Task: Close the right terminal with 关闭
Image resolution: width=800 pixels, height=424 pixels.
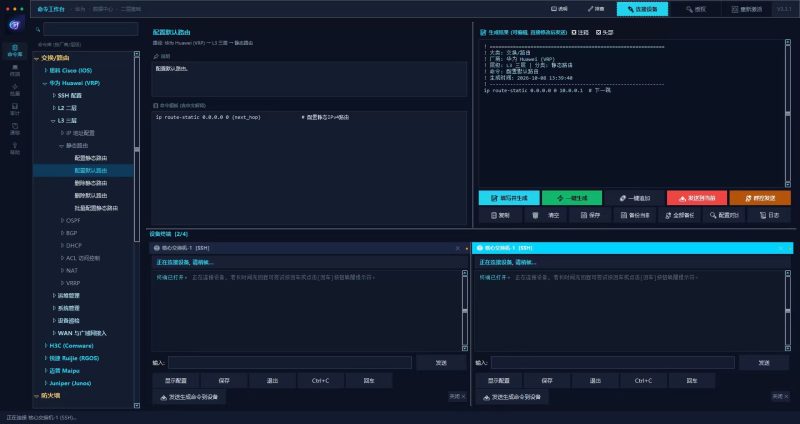Action: (780, 396)
